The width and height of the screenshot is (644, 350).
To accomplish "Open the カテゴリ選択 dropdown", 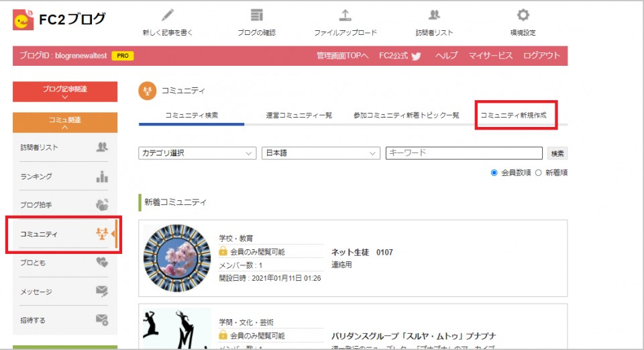I will (197, 153).
